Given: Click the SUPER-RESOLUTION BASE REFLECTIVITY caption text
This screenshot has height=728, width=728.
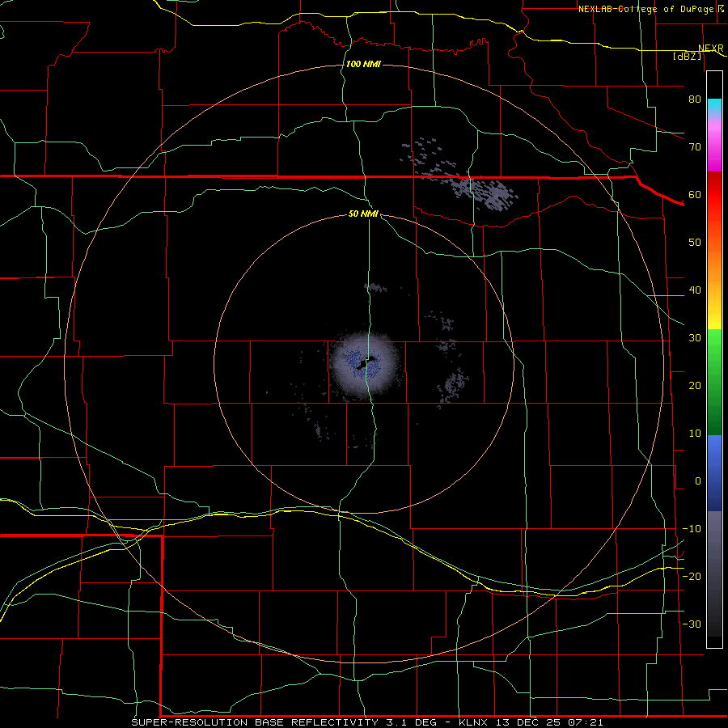Looking at the screenshot, I should [254, 723].
